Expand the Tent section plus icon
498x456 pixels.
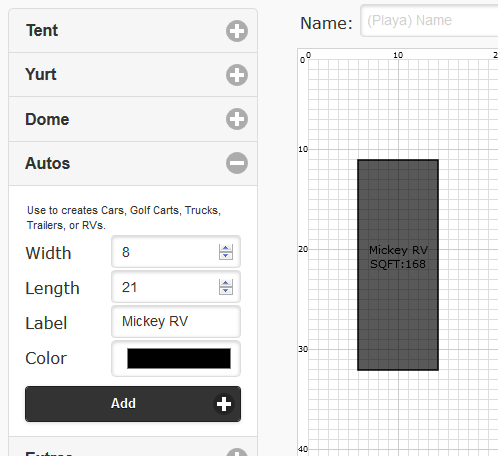[237, 31]
